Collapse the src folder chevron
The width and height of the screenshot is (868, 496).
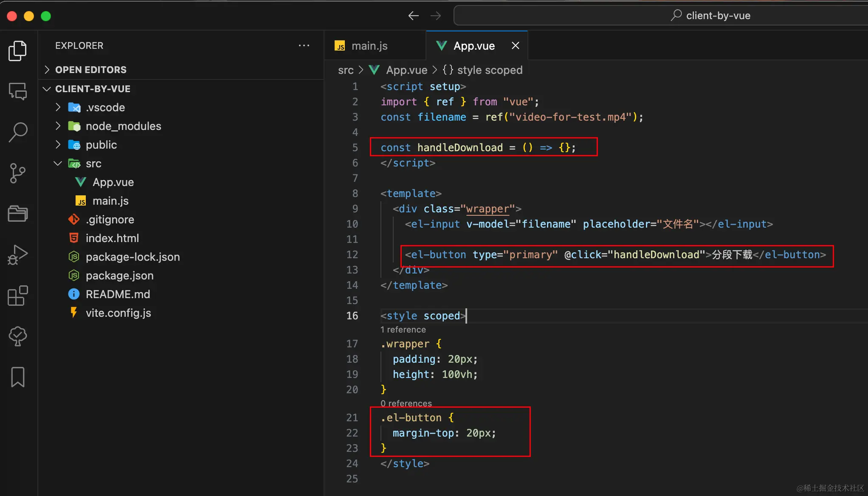click(58, 163)
